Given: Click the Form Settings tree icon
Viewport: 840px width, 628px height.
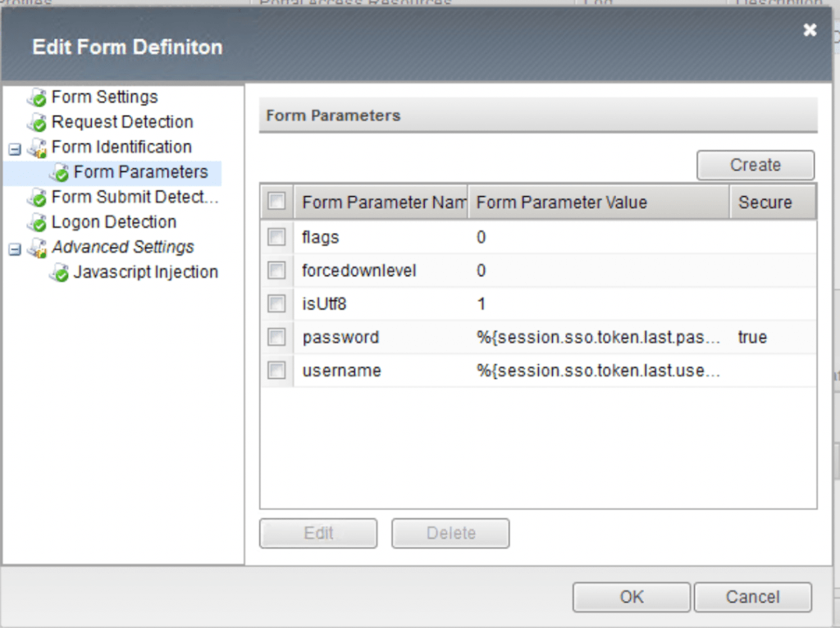Looking at the screenshot, I should click(x=38, y=98).
